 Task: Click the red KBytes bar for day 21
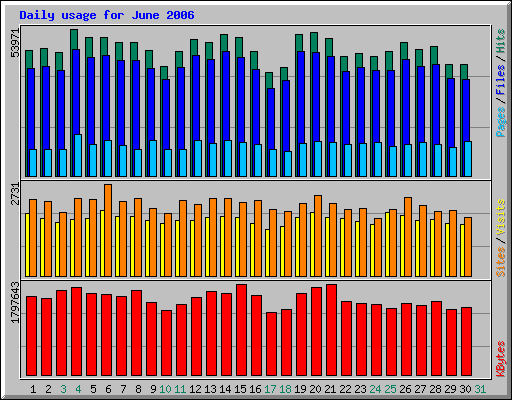click(332, 330)
